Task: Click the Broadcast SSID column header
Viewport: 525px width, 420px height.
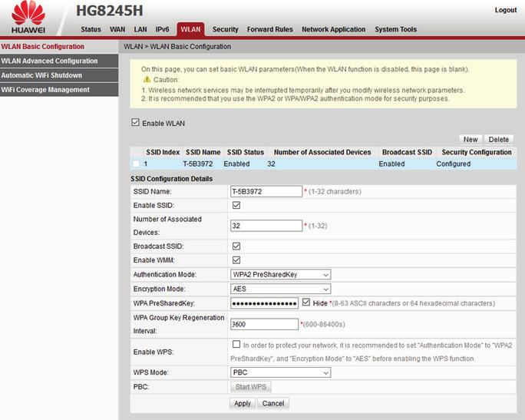Action: [407, 152]
